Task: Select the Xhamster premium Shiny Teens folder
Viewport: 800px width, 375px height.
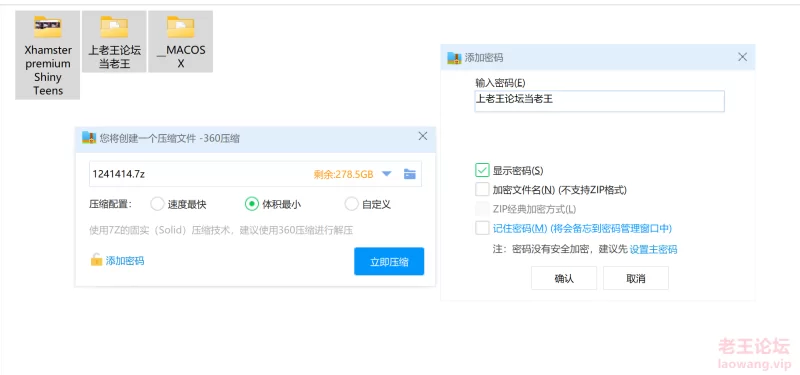Action: (47, 55)
